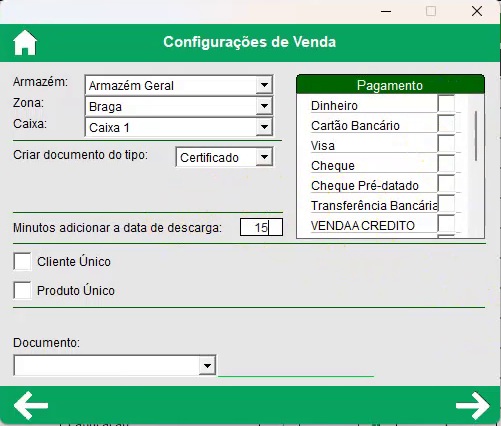Click the Pagamento list header
Image resolution: width=501 pixels, height=426 pixels.
[x=390, y=85]
